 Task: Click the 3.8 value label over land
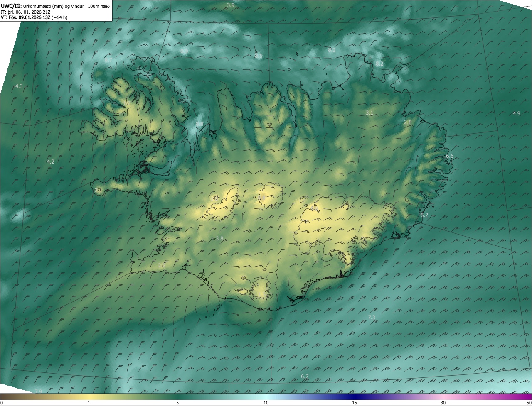tap(219, 238)
